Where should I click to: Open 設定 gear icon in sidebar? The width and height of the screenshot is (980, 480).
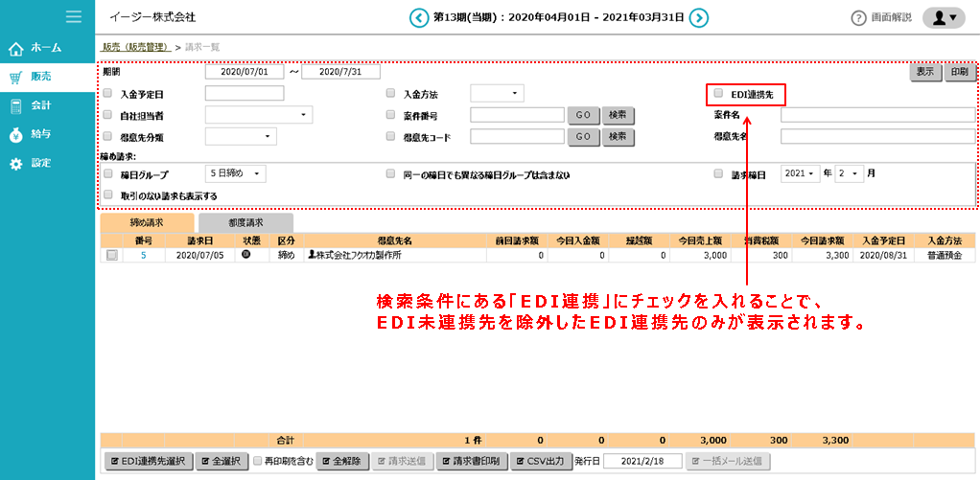click(15, 164)
